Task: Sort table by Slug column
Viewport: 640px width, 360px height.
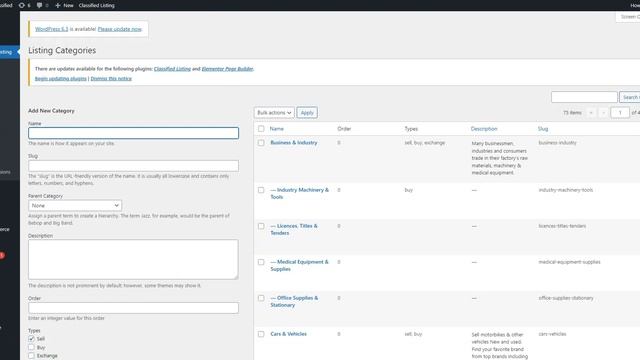Action: 543,129
